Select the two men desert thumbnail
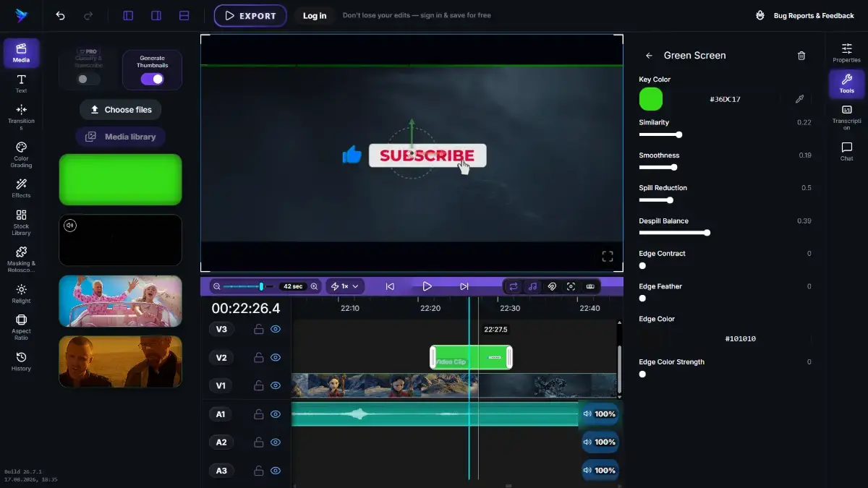This screenshot has height=488, width=868. tap(120, 361)
